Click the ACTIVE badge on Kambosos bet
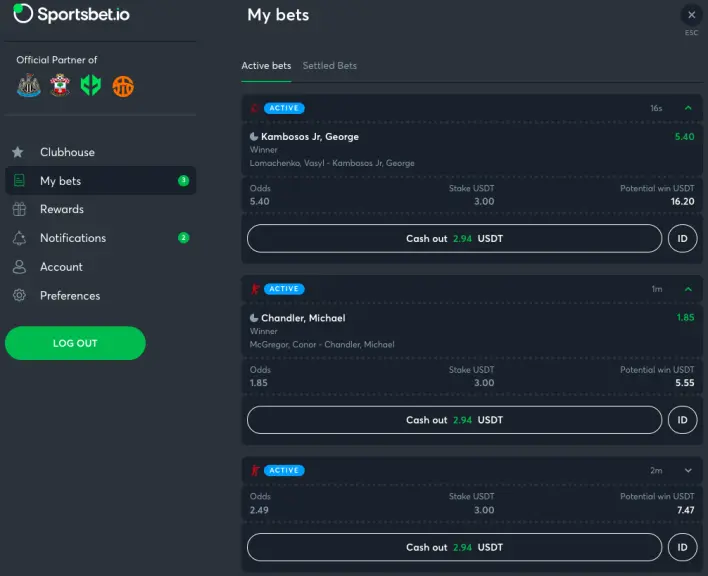The height and width of the screenshot is (576, 708). [284, 108]
